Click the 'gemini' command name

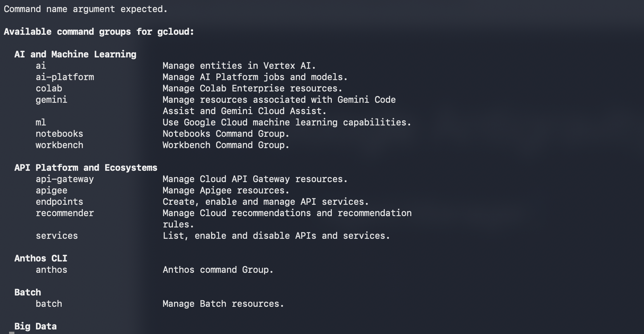[x=51, y=100]
